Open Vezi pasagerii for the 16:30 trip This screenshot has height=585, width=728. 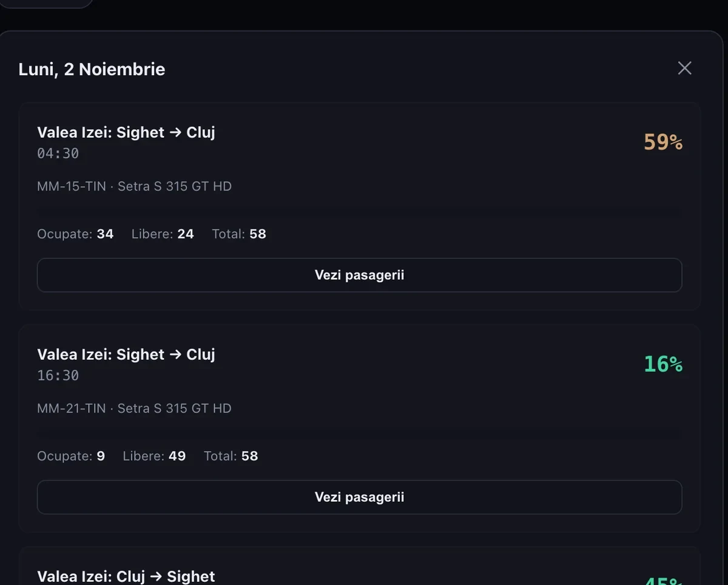pos(360,497)
